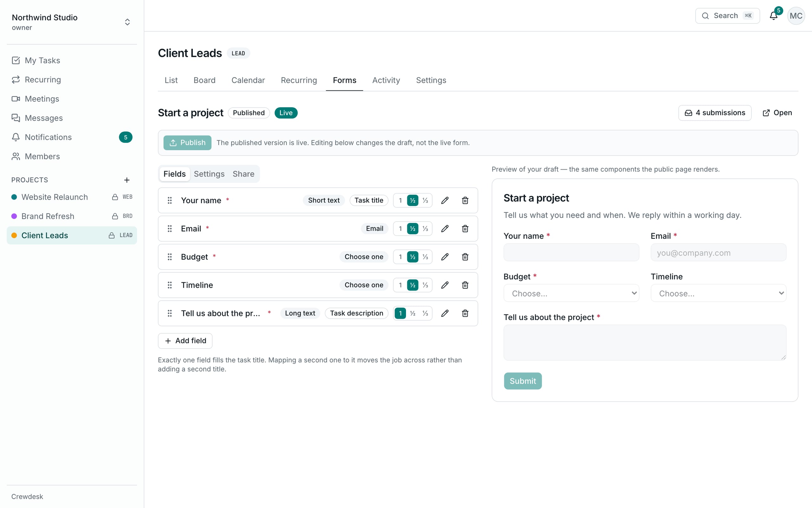The height and width of the screenshot is (508, 812).
Task: Open the Search box
Action: (x=727, y=16)
